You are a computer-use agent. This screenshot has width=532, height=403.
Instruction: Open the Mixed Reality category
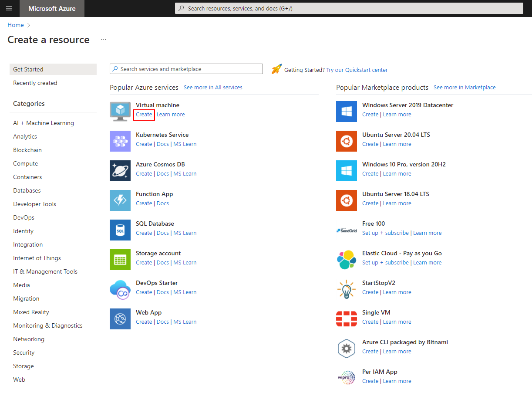31,312
